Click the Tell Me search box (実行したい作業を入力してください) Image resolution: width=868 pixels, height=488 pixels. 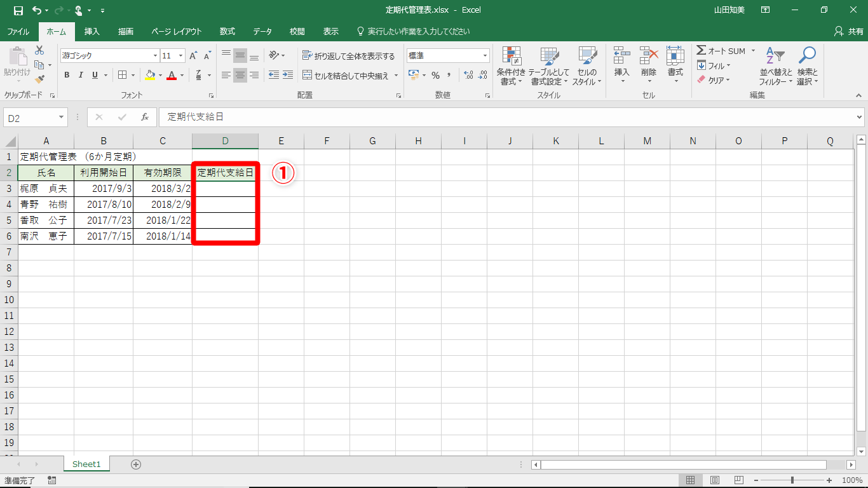pyautogui.click(x=414, y=31)
